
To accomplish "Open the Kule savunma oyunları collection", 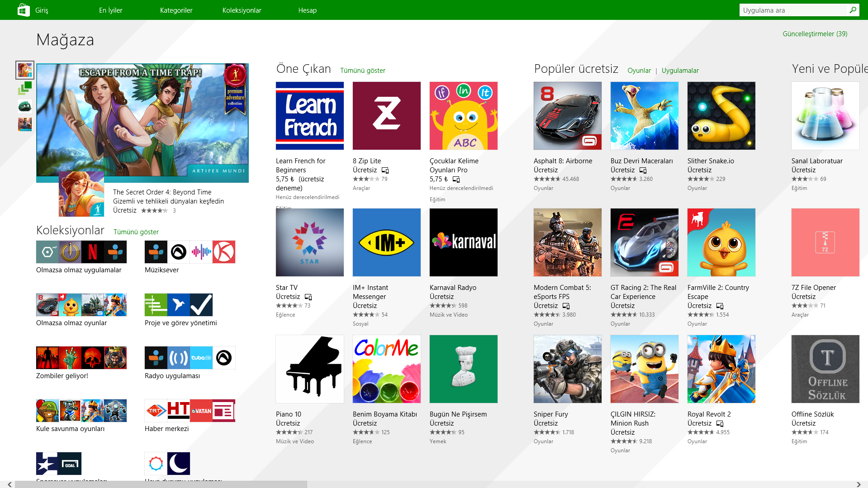I will [81, 416].
